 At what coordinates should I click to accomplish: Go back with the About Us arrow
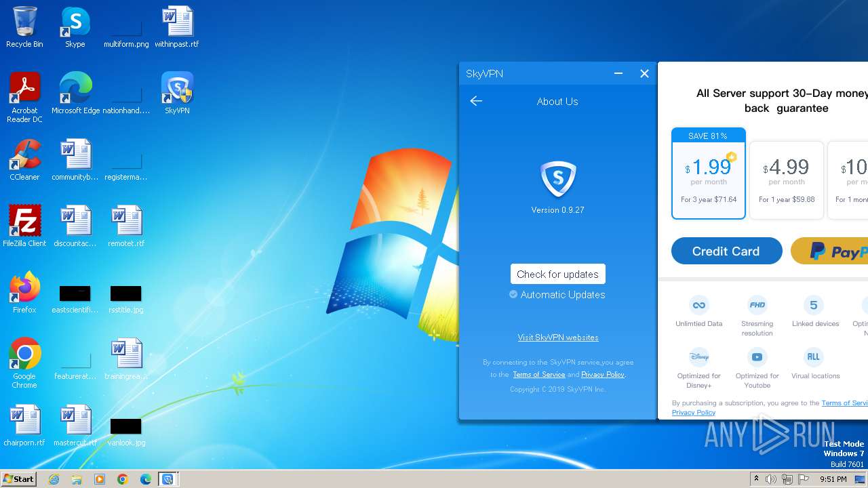(x=476, y=101)
